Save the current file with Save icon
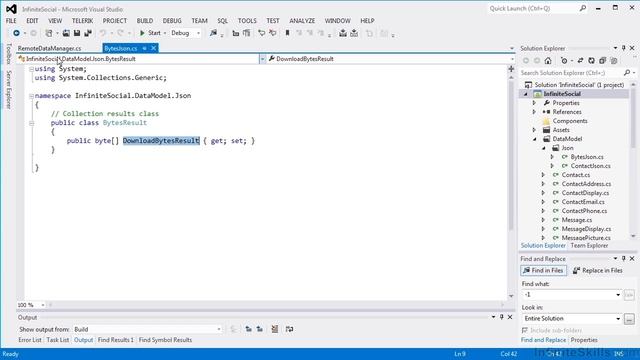The width and height of the screenshot is (640, 360). tap(77, 33)
